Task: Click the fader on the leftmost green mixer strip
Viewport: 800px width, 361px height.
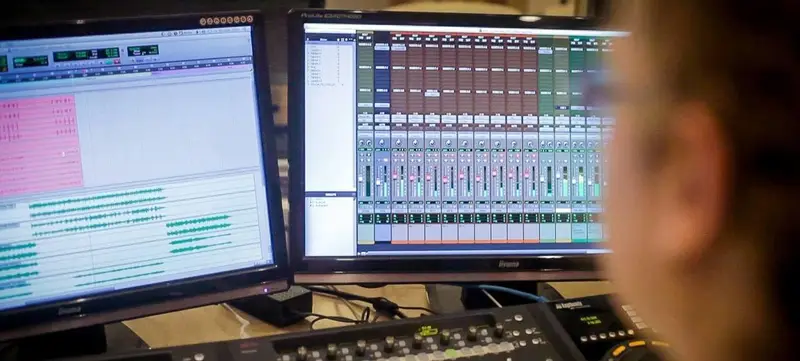Action: click(x=362, y=178)
